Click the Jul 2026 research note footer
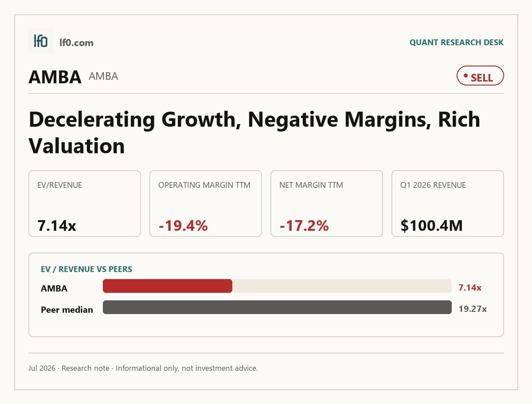Image resolution: width=532 pixels, height=404 pixels. [x=143, y=368]
